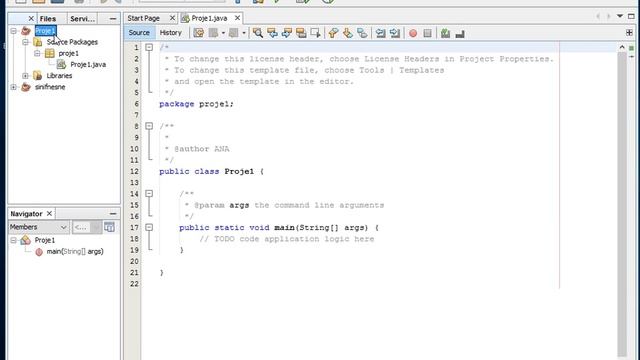Switch to Source view

[x=139, y=33]
